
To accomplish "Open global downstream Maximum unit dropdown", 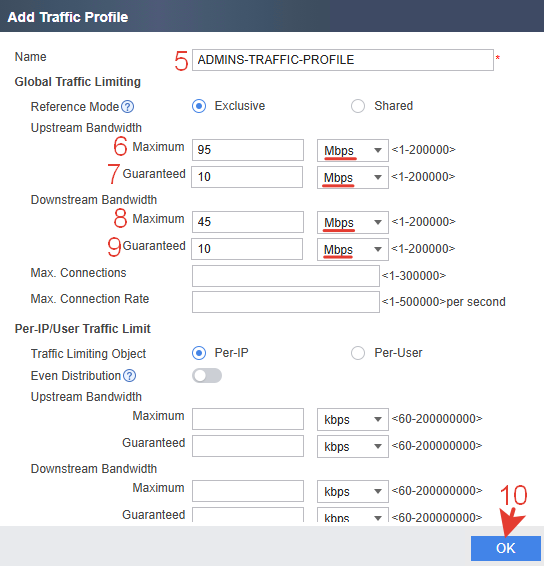I will 353,222.
